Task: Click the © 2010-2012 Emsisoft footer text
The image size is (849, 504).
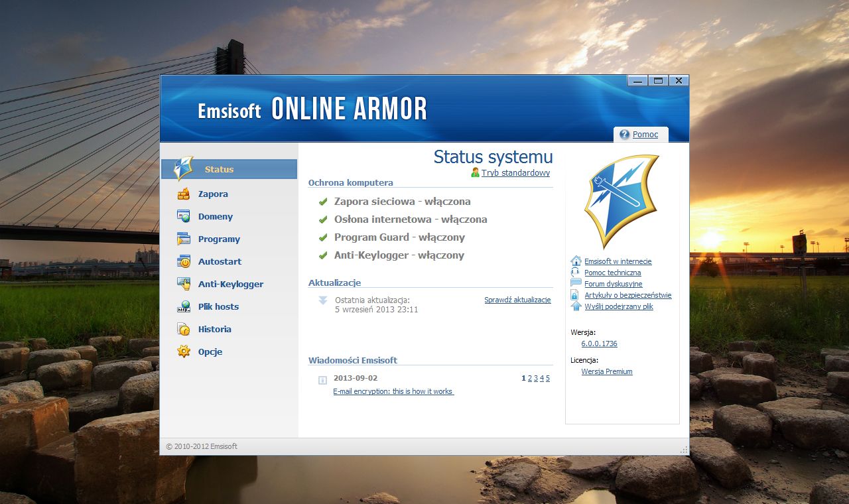Action: (x=202, y=446)
